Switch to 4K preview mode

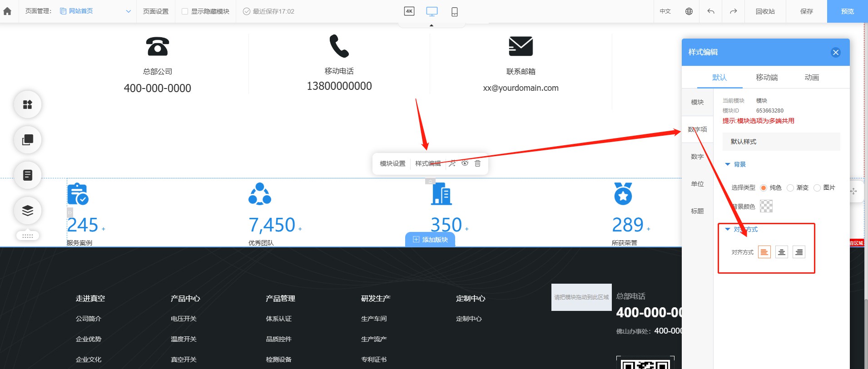point(409,11)
